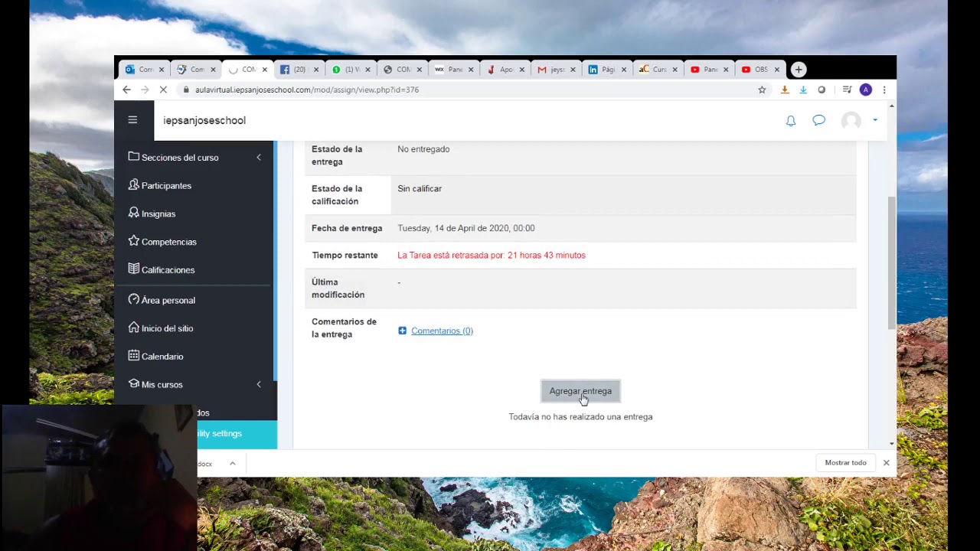This screenshot has height=551, width=980.
Task: Open the hamburger sidebar menu
Action: [132, 119]
